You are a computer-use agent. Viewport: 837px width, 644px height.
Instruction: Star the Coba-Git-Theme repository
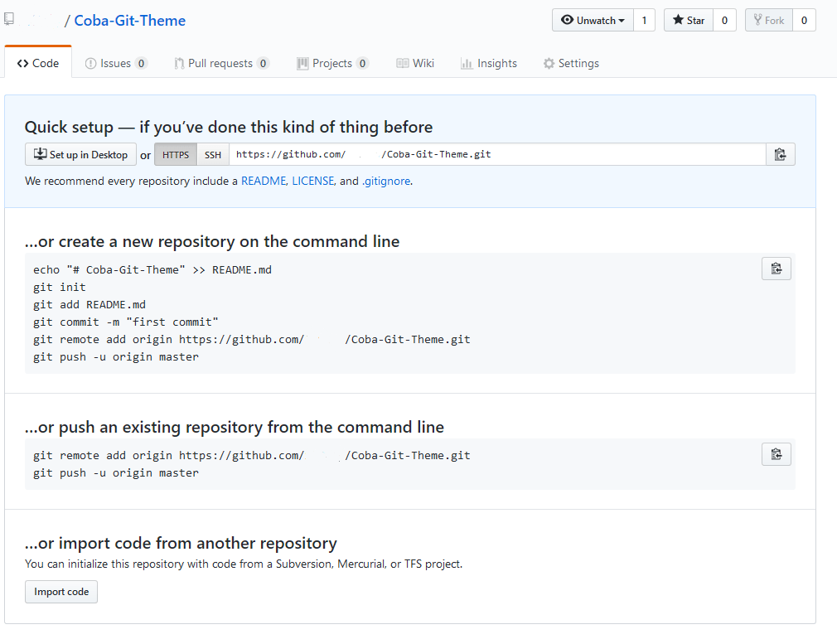pos(687,20)
